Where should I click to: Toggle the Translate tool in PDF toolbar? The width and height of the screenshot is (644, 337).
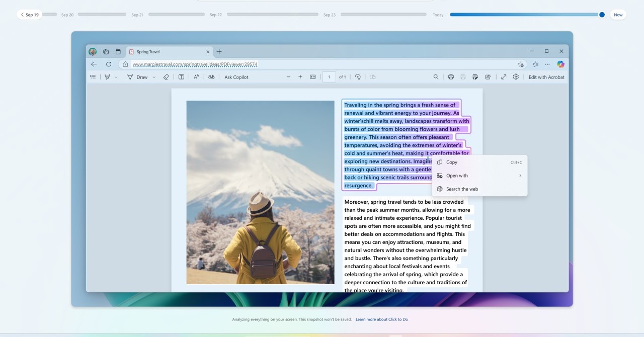[x=211, y=77]
